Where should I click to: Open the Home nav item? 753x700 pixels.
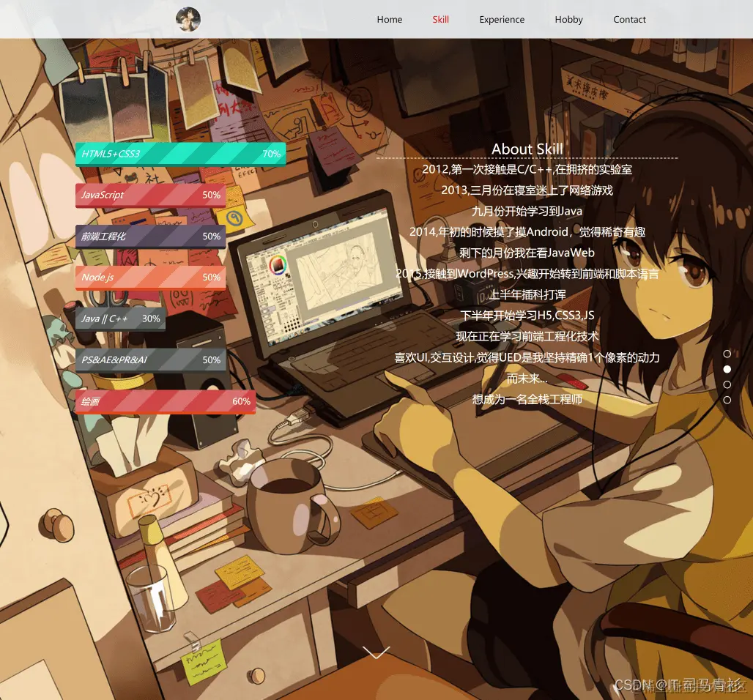(x=390, y=20)
